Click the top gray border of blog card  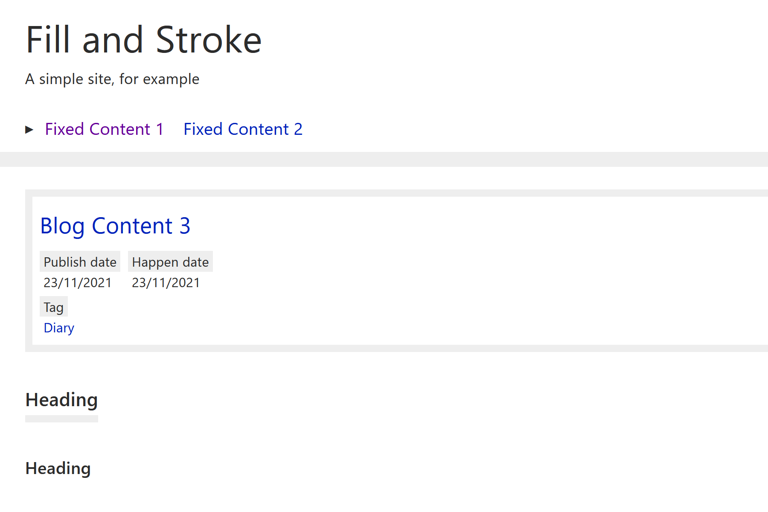(x=400, y=193)
